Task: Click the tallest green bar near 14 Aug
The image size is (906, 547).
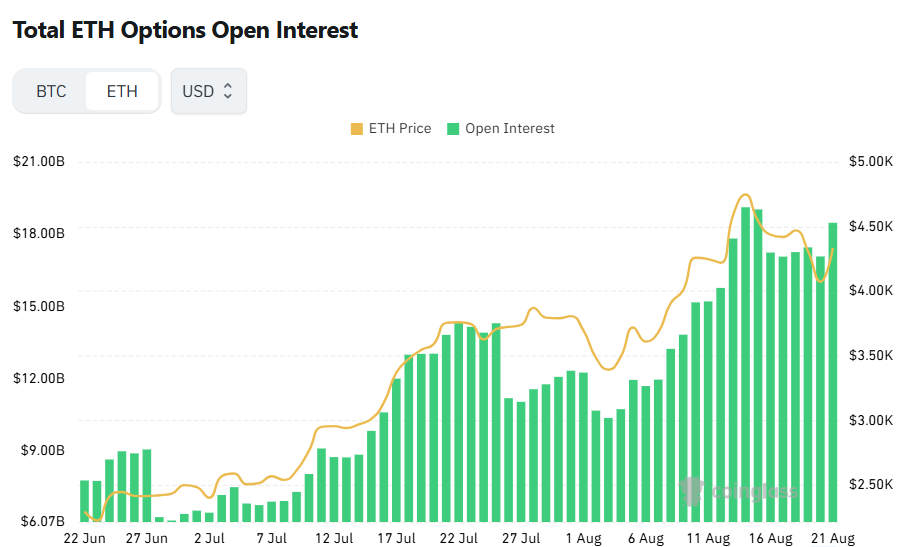Action: pos(745,364)
